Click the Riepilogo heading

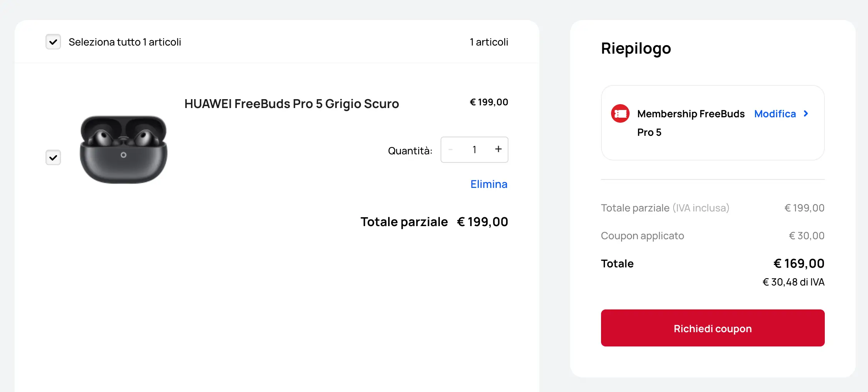point(636,49)
